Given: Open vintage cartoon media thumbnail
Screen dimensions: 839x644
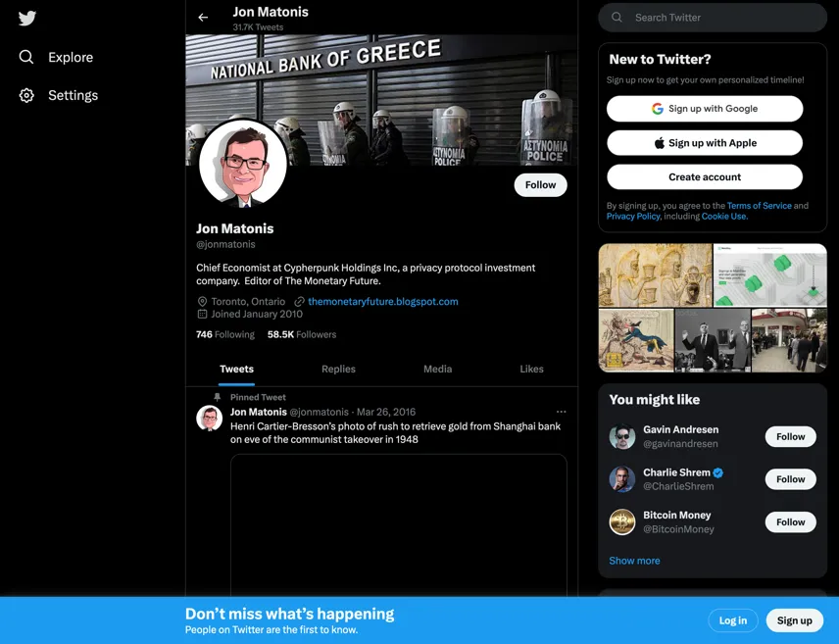Looking at the screenshot, I should (x=636, y=340).
